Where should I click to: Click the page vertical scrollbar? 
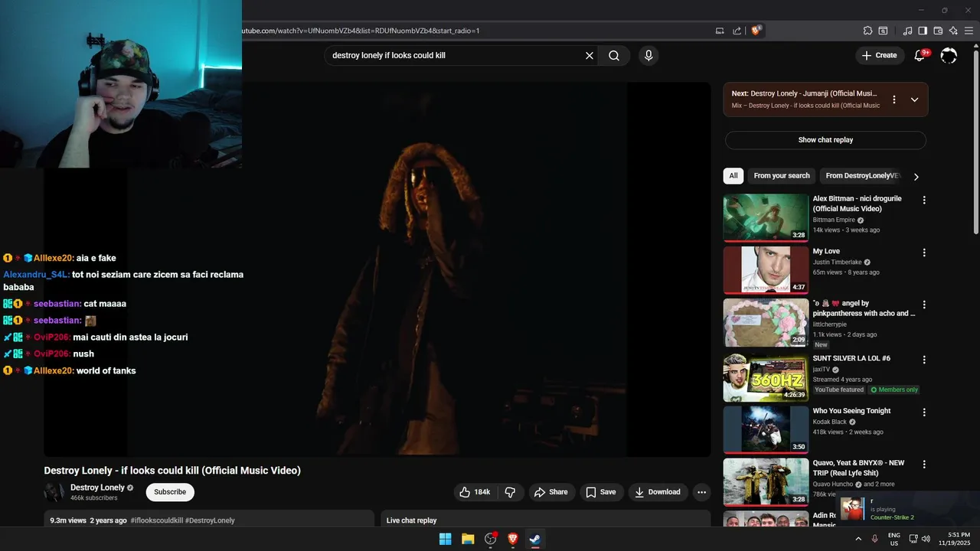[975, 142]
